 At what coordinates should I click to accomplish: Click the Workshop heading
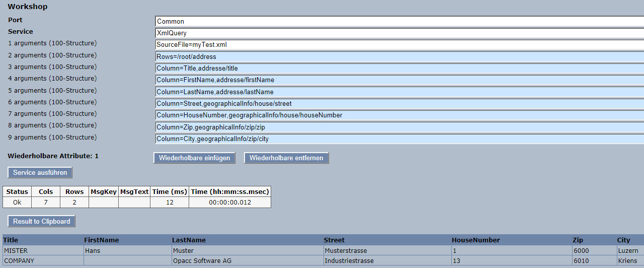[x=28, y=7]
